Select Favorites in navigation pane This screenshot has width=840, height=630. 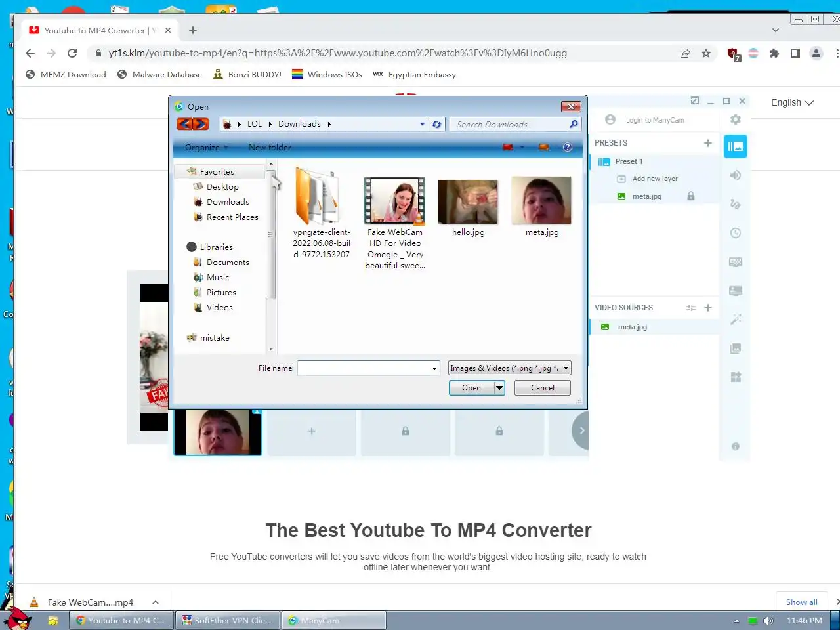click(217, 171)
